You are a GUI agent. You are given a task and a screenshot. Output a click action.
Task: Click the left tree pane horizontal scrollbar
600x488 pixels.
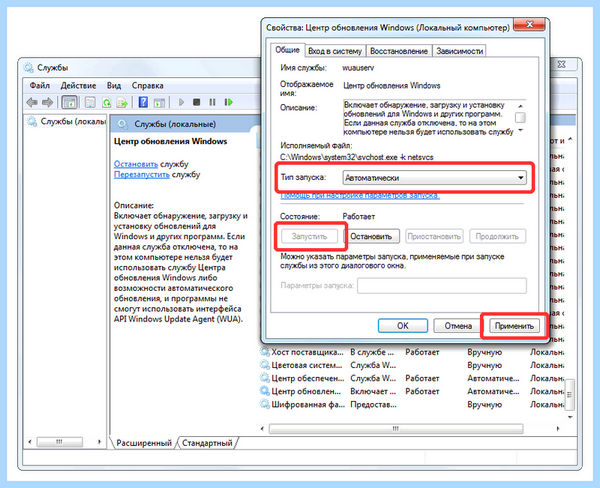click(x=59, y=442)
